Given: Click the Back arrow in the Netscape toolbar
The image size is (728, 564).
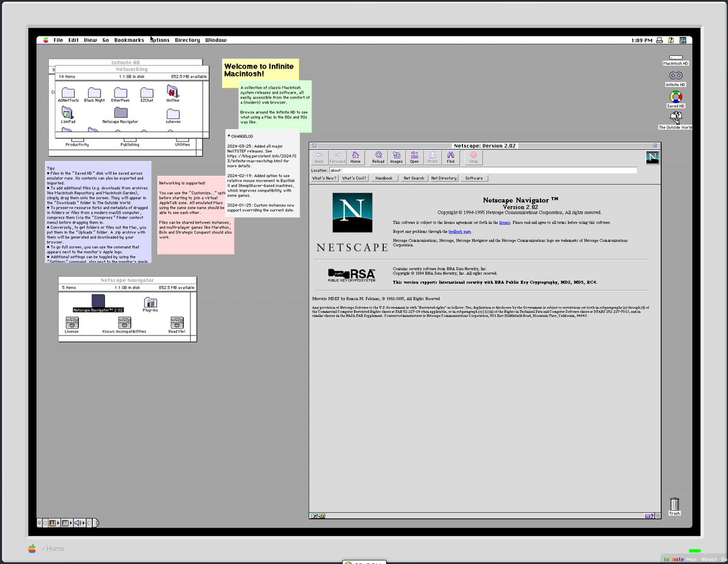Looking at the screenshot, I should pyautogui.click(x=319, y=157).
